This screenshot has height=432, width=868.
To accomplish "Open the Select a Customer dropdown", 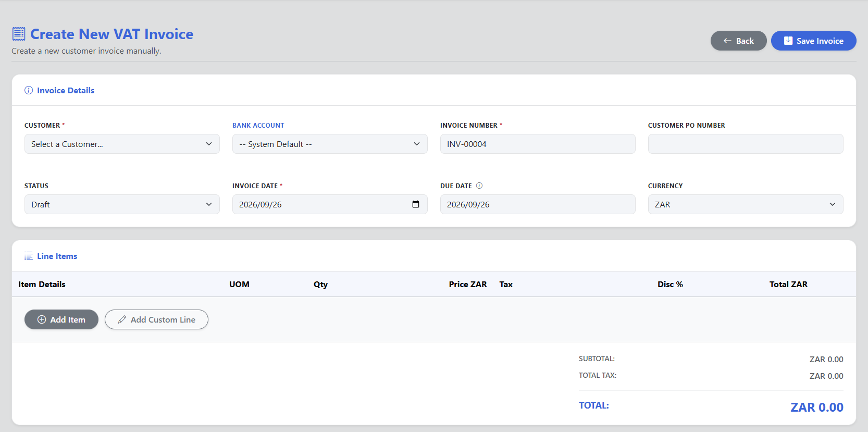I will pos(122,144).
